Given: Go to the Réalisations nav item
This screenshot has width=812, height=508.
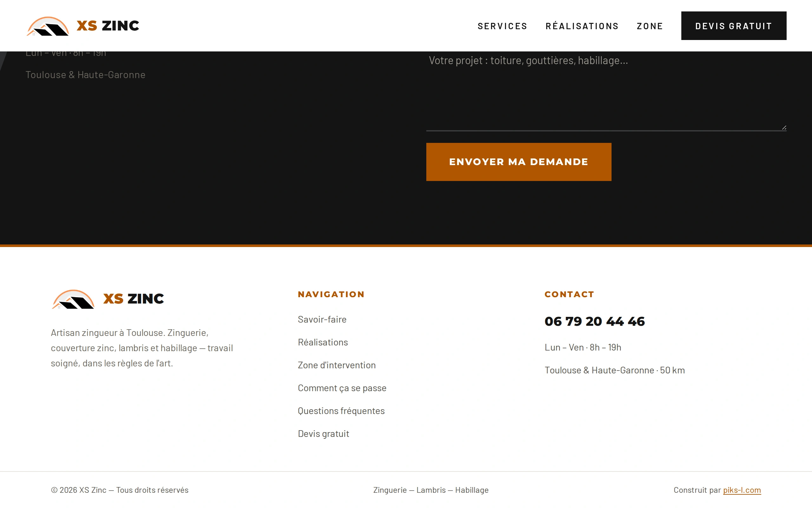Looking at the screenshot, I should pyautogui.click(x=582, y=26).
